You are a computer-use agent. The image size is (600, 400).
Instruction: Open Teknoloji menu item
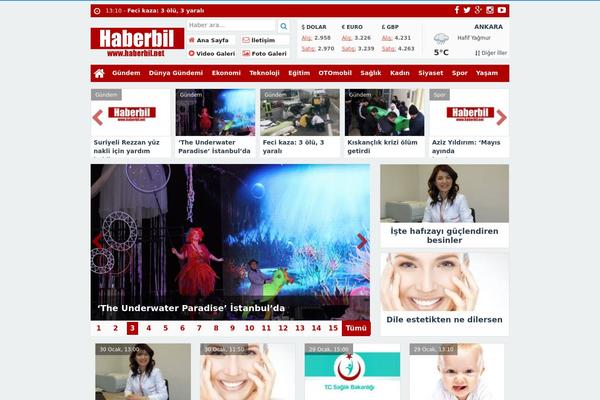click(x=264, y=73)
